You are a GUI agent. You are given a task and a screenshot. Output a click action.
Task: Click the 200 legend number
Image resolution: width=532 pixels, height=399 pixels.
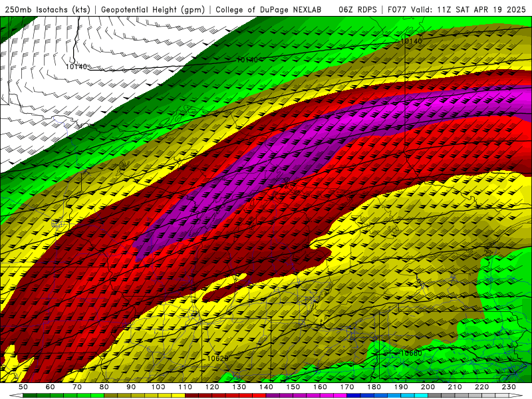coord(428,387)
